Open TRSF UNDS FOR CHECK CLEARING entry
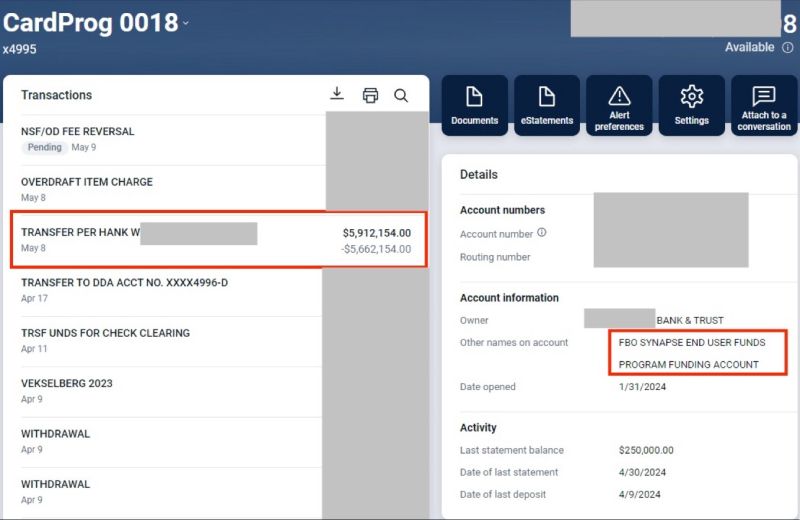This screenshot has width=800, height=520. (x=105, y=333)
